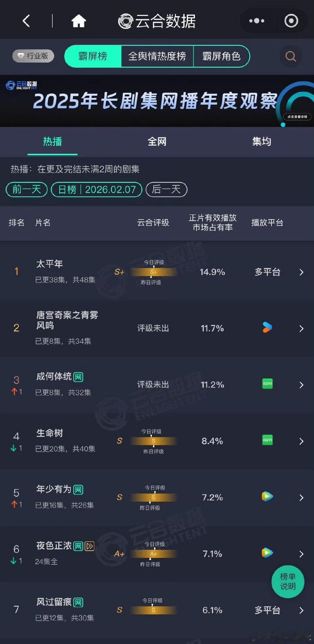The image size is (314, 644).
Task: Switch to 全舆情热度榜 segment
Action: (157, 56)
